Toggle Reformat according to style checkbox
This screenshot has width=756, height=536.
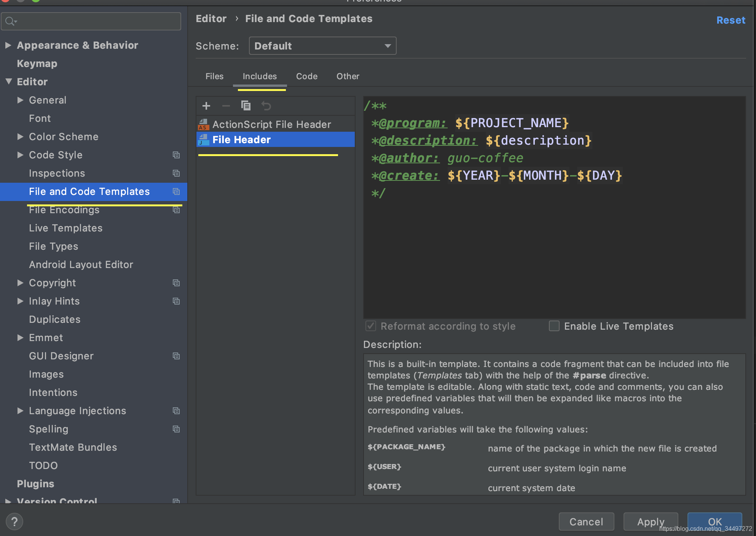pos(371,326)
